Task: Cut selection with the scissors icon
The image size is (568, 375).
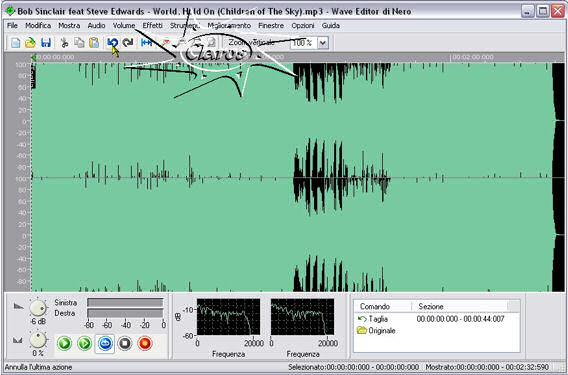Action: (64, 43)
